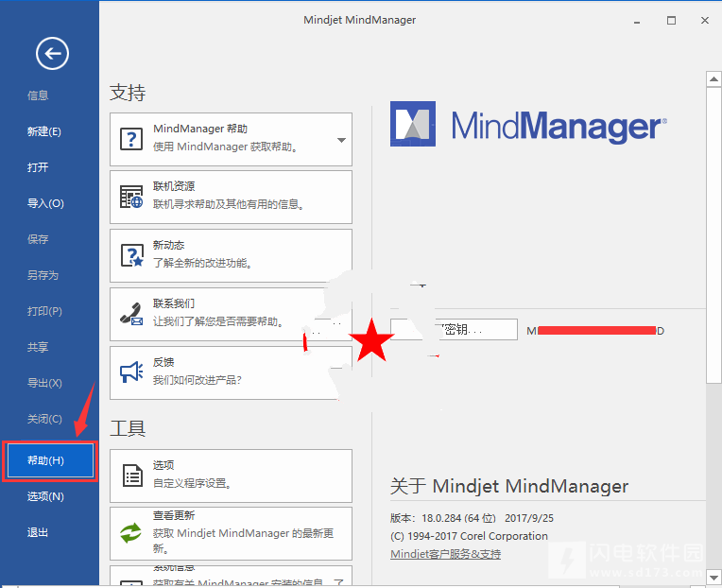Viewport: 722px width, 588px height.
Task: Select 新建(E) in the sidebar
Action: pyautogui.click(x=43, y=131)
